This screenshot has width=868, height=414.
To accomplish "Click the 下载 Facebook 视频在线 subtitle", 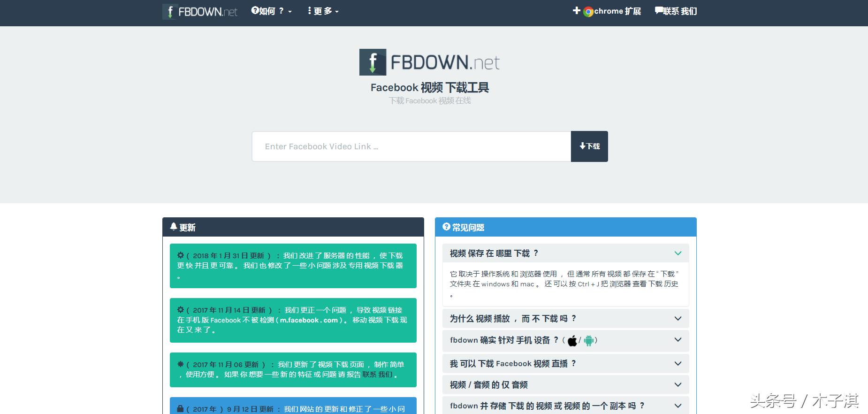I will 430,101.
